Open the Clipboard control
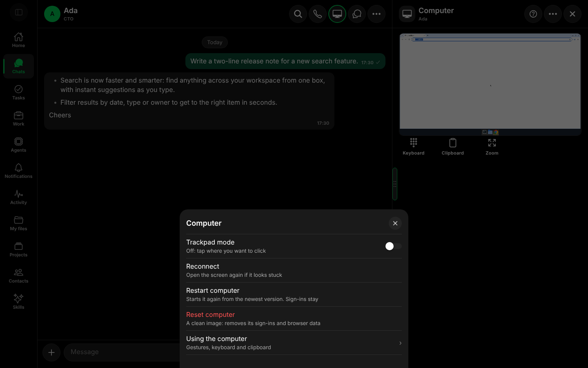 point(453,147)
